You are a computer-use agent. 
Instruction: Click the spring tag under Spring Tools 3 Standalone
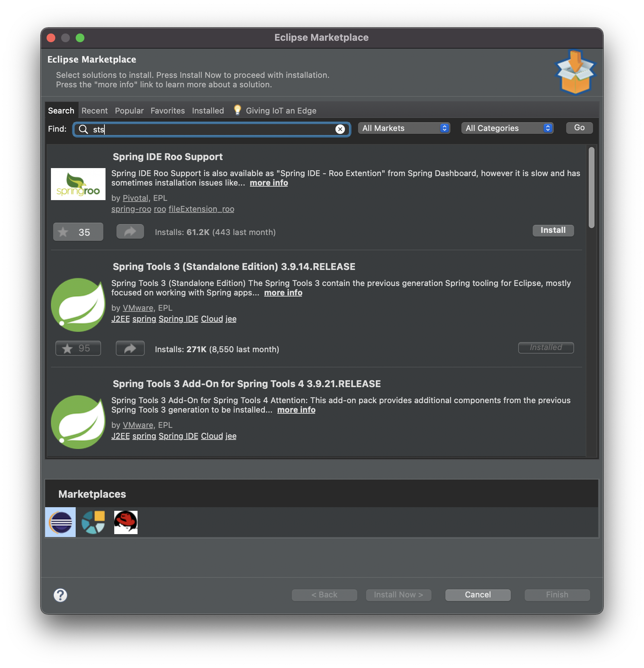[144, 319]
